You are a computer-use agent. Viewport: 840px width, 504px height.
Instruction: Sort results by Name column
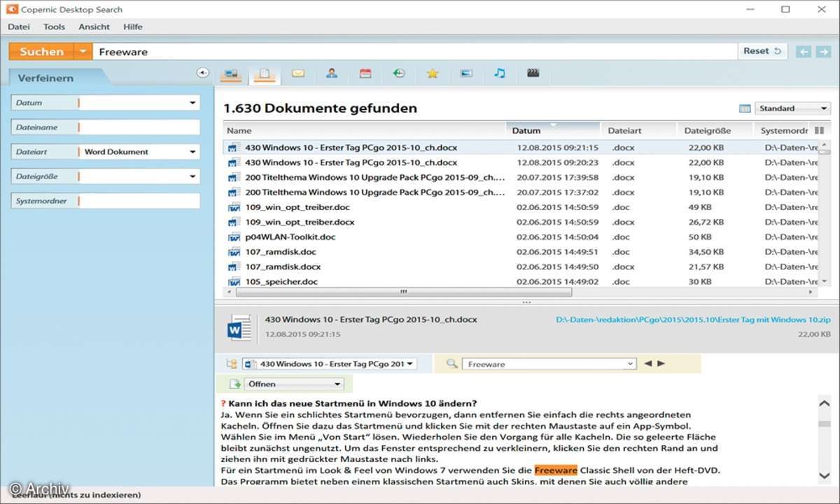point(364,130)
